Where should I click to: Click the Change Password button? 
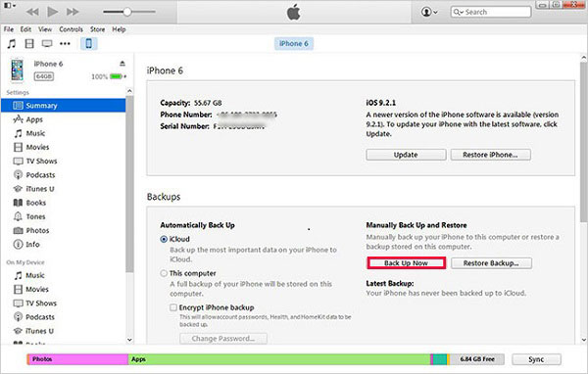[x=223, y=339]
